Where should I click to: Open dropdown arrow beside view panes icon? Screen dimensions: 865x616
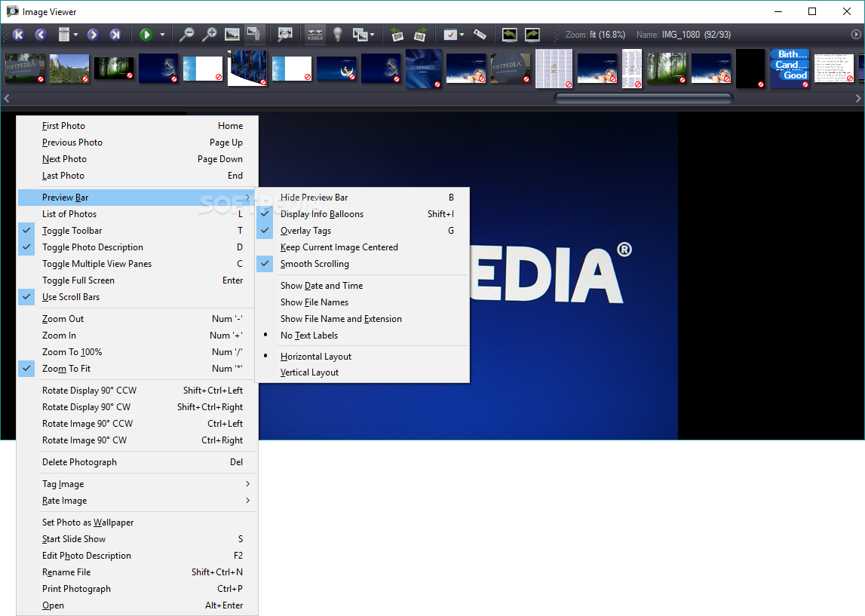click(x=373, y=35)
